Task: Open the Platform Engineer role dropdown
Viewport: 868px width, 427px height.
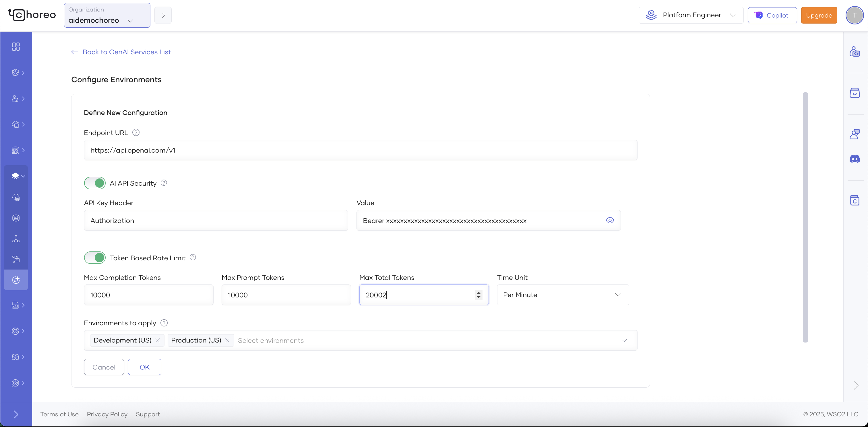Action: tap(691, 15)
